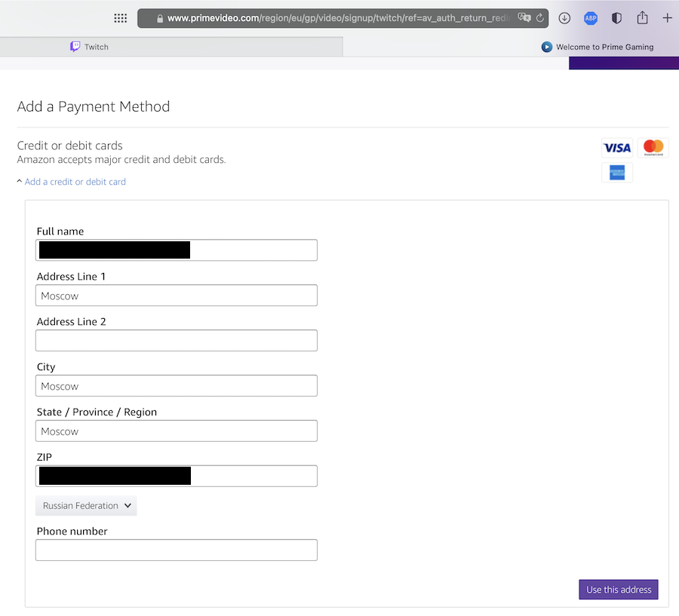Open the Safari tab overview grid icon

coord(120,18)
